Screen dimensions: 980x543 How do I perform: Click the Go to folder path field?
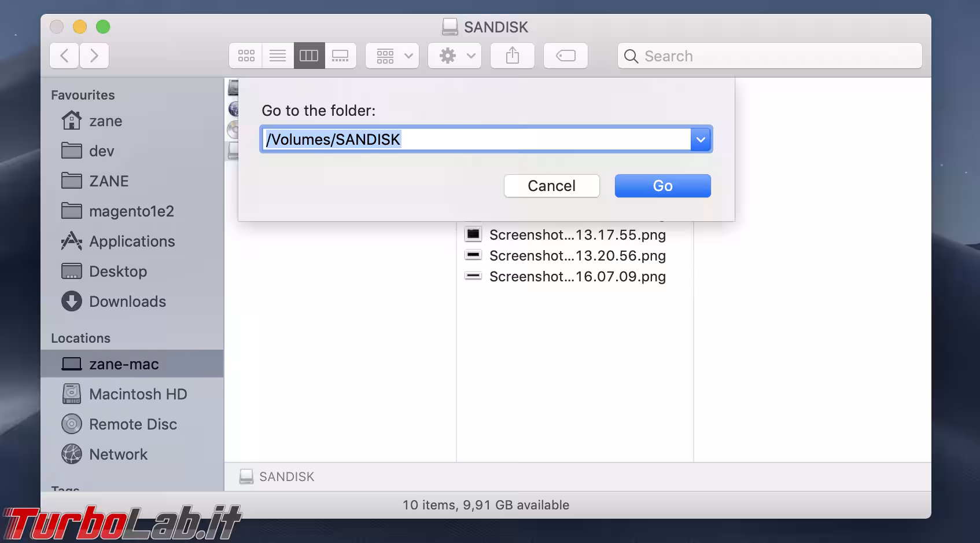click(476, 140)
